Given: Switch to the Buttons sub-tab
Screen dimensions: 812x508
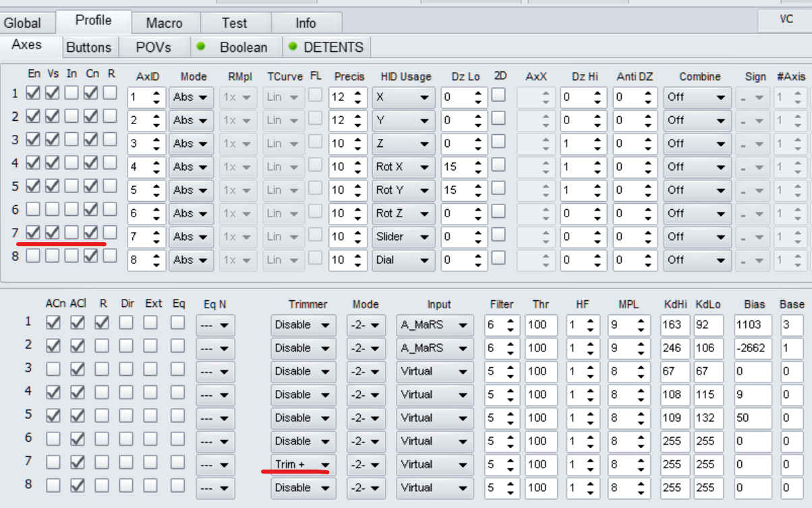Looking at the screenshot, I should 88,47.
